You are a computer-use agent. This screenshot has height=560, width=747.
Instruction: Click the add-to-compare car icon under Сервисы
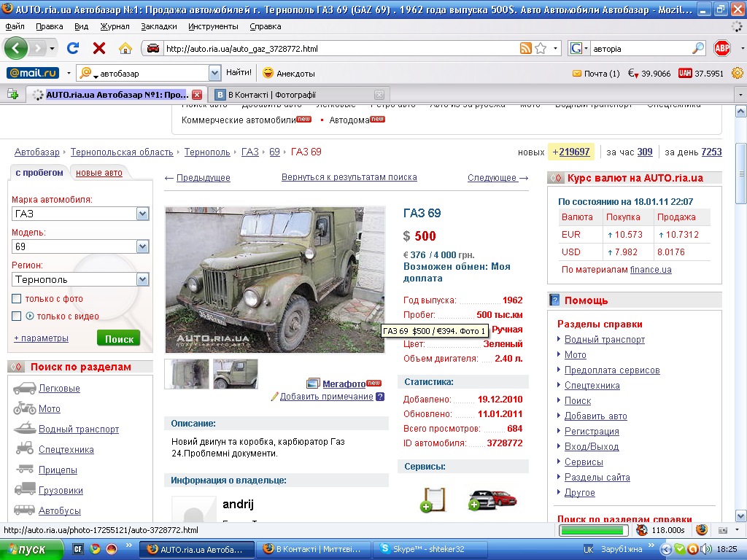click(492, 499)
